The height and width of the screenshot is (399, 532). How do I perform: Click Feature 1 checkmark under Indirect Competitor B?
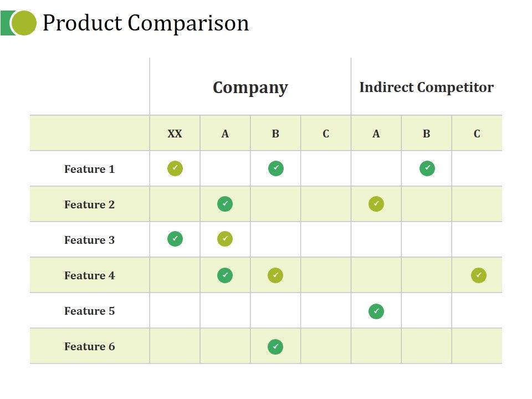coord(427,168)
